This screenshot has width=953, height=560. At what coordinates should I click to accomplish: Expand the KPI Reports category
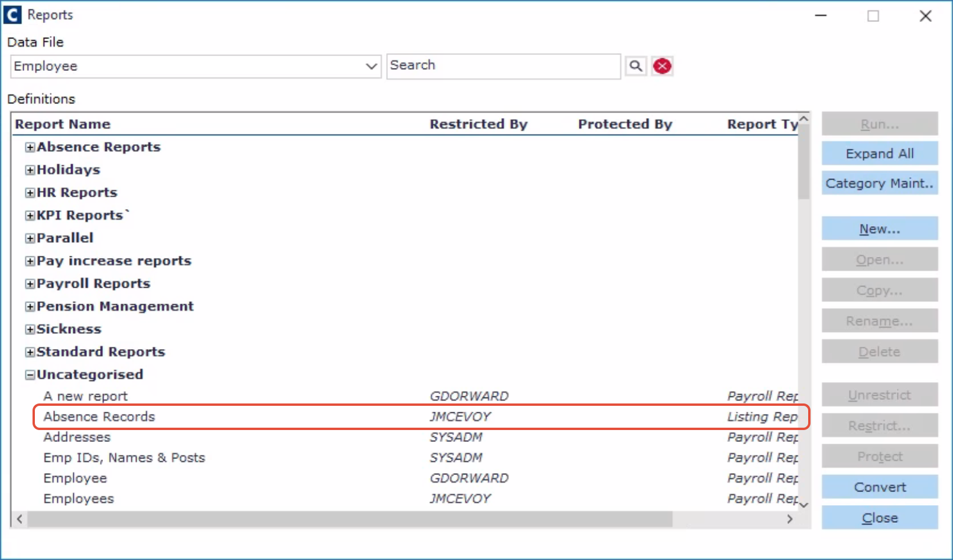click(x=30, y=216)
